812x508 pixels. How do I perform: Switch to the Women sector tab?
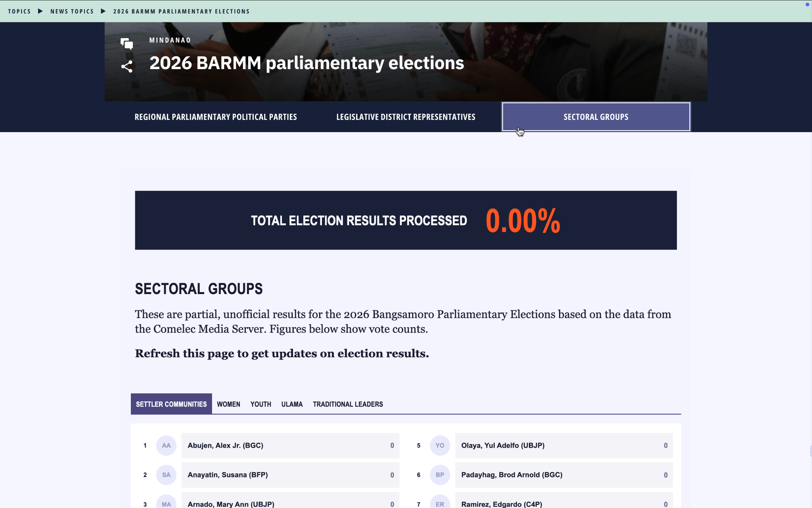228,404
